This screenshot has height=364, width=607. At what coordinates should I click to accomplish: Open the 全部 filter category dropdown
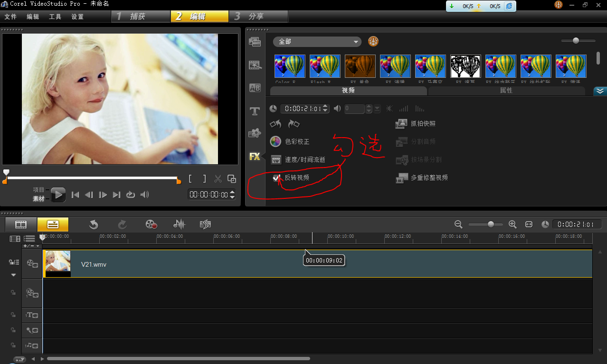point(317,42)
